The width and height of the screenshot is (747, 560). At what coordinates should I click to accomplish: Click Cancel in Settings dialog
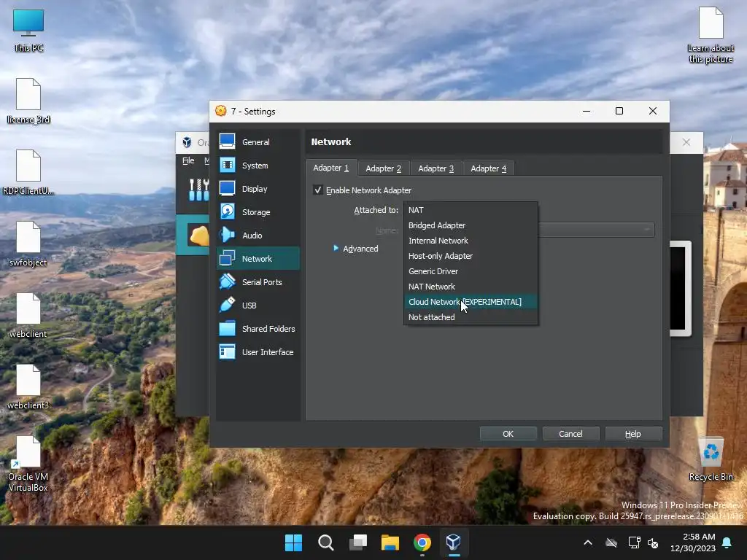pos(570,434)
